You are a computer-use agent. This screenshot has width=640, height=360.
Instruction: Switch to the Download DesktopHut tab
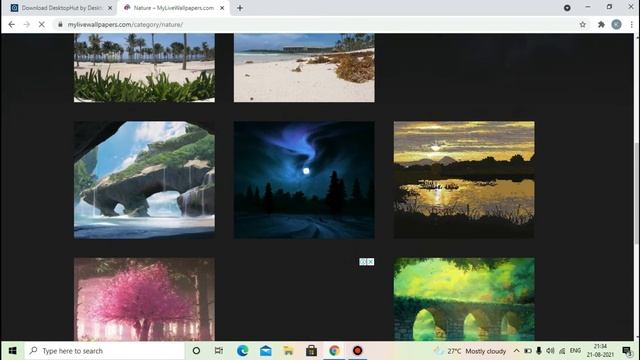61,8
